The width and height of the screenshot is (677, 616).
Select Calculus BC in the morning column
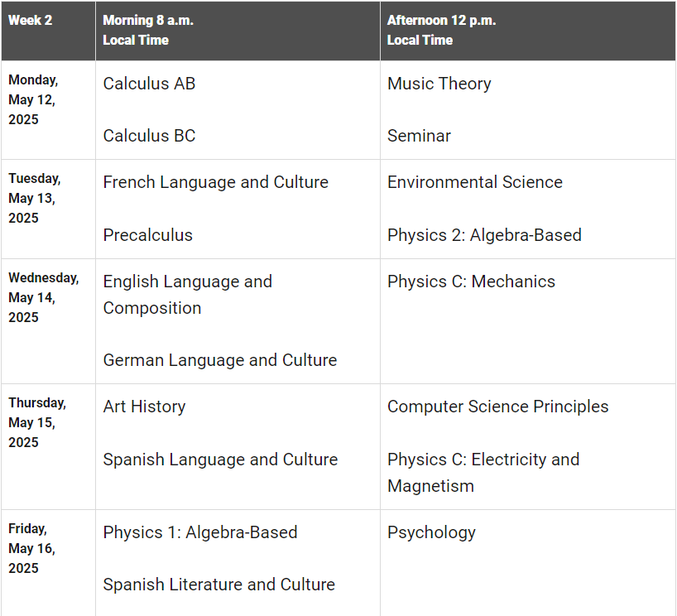(x=149, y=136)
